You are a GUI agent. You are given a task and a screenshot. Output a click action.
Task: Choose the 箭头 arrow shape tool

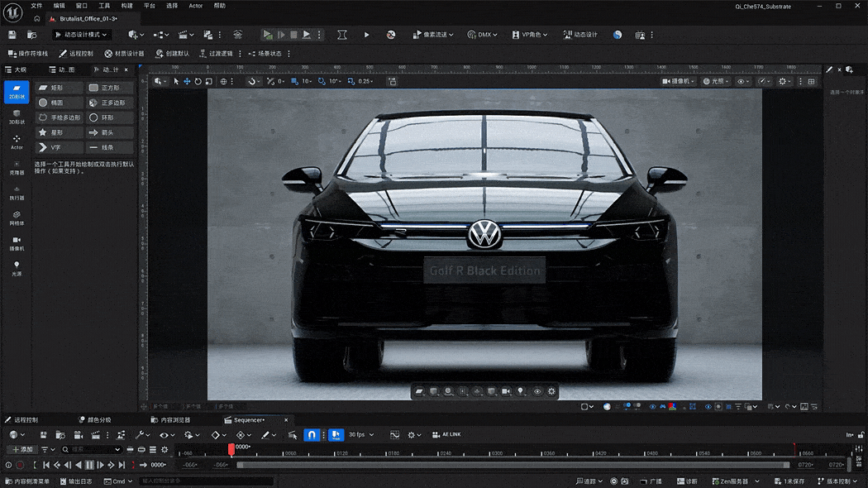coord(110,132)
